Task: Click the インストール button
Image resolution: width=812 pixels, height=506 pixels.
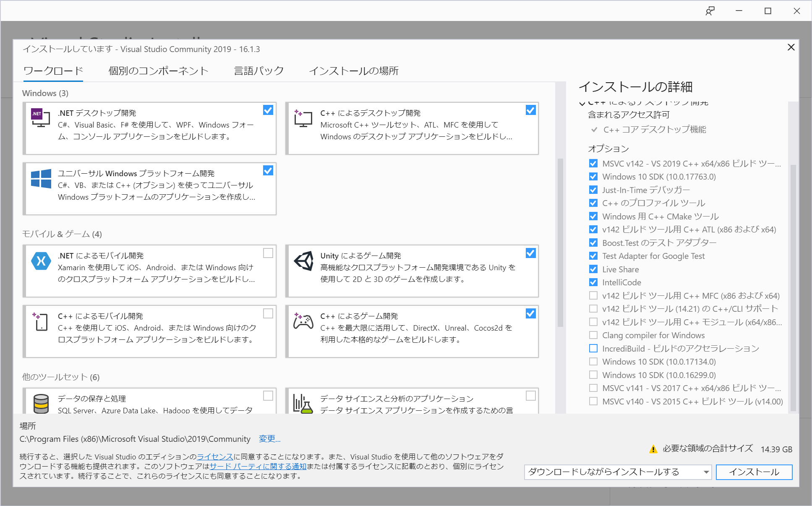Action: pyautogui.click(x=754, y=472)
